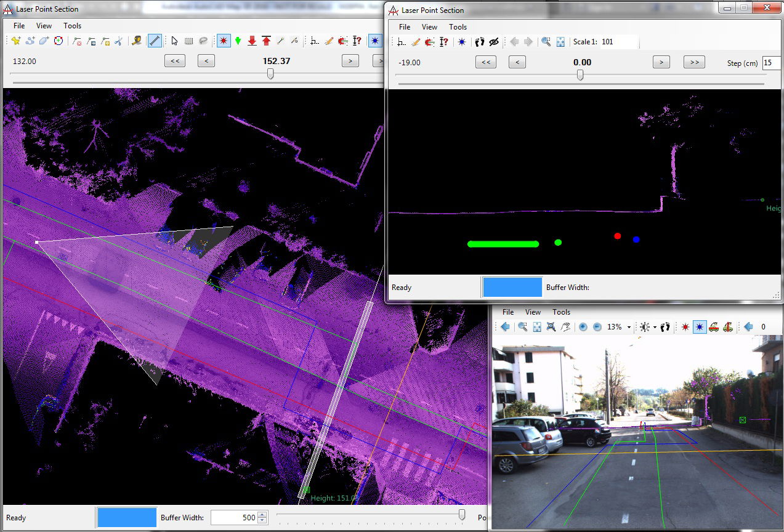Open the Tools menu in section window

(458, 27)
